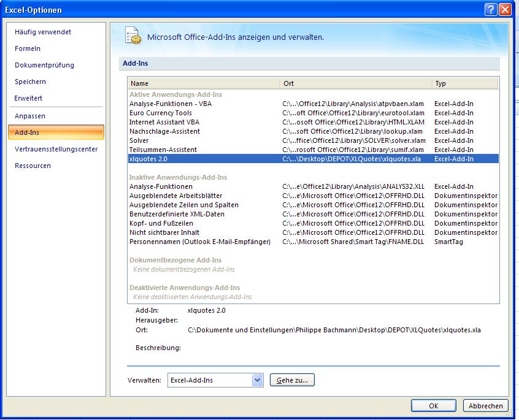Click the Help question mark button

[490, 9]
